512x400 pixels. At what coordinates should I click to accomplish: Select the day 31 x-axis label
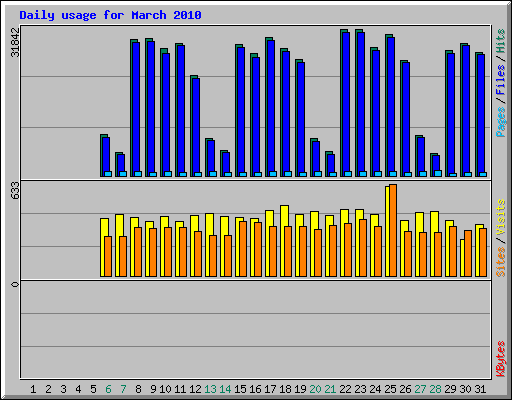pyautogui.click(x=480, y=389)
